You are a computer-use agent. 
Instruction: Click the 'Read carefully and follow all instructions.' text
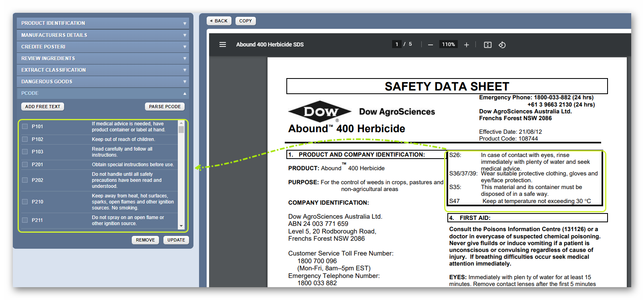122,152
